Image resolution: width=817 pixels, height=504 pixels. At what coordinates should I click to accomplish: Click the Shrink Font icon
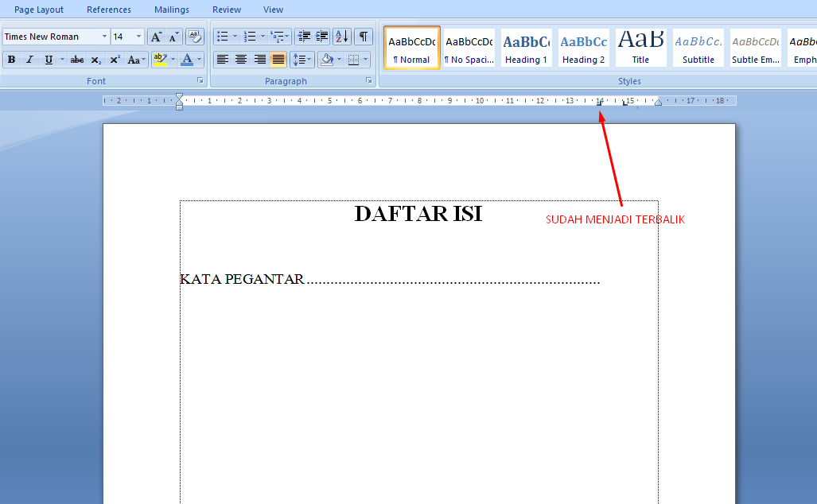(x=174, y=37)
